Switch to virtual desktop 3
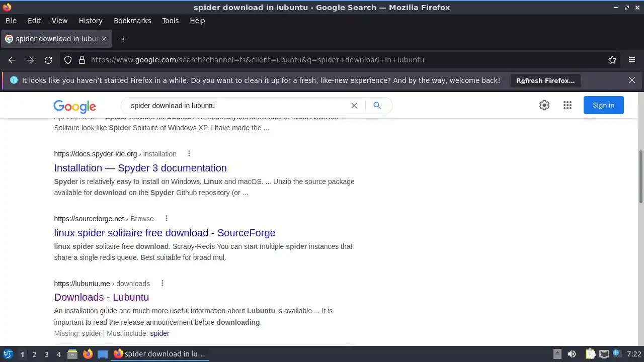The image size is (644, 362). (x=46, y=354)
